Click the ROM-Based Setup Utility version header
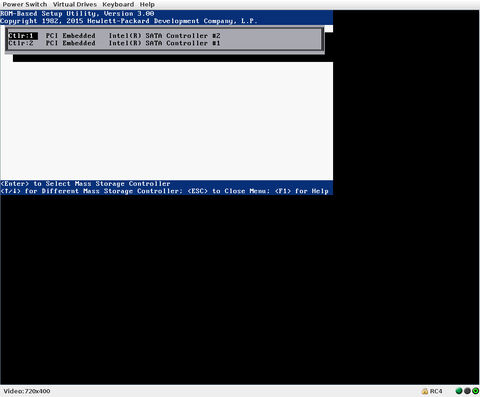The height and width of the screenshot is (397, 480). pos(77,14)
